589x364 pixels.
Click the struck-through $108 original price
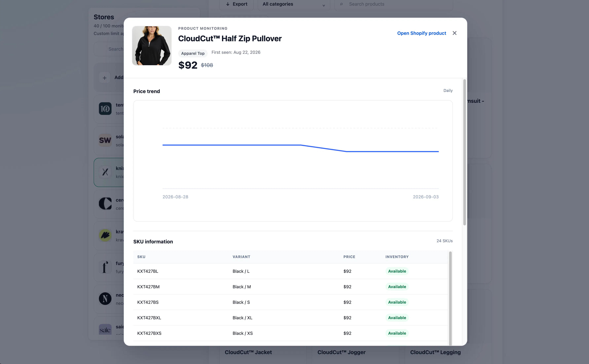207,65
